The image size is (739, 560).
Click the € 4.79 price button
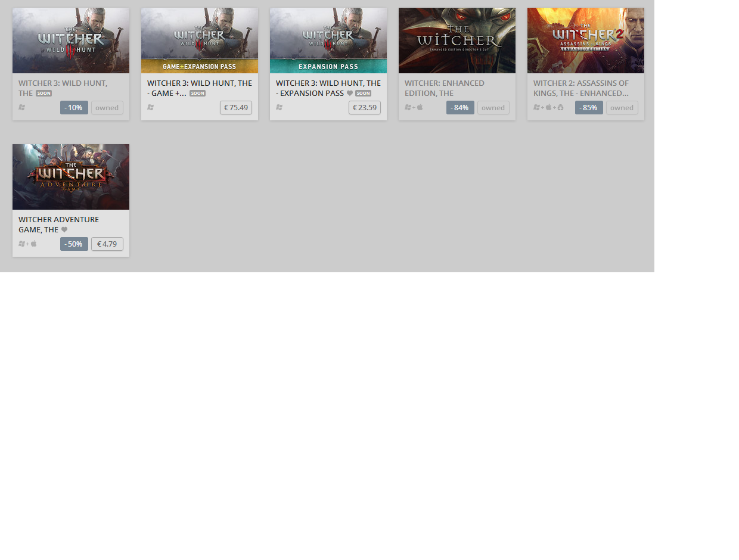tap(107, 244)
